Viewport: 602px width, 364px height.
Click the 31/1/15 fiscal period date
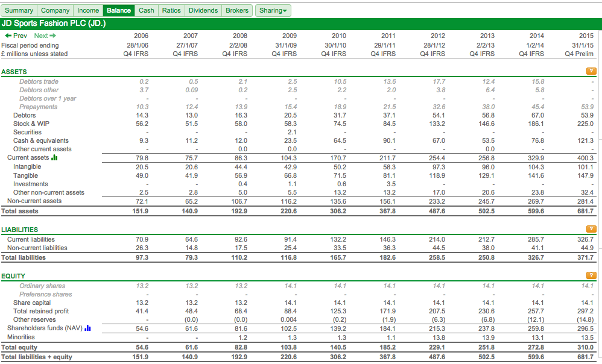click(583, 45)
